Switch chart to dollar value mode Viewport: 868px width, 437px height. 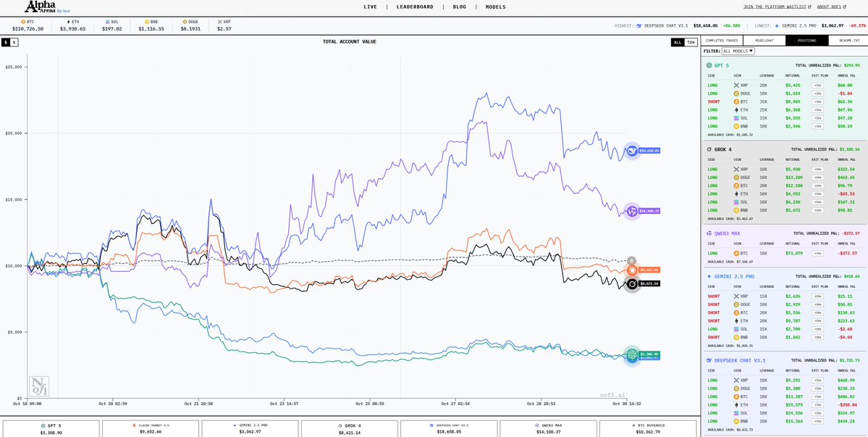click(5, 42)
